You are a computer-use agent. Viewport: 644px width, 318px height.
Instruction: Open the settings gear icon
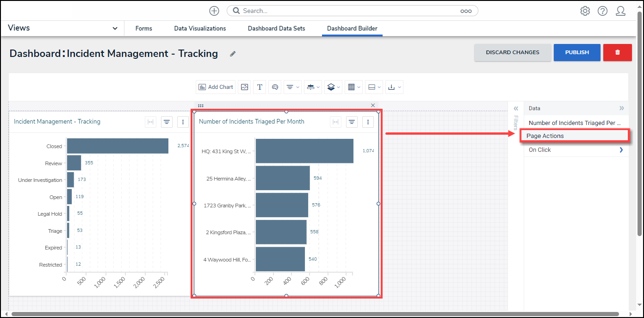pos(585,11)
